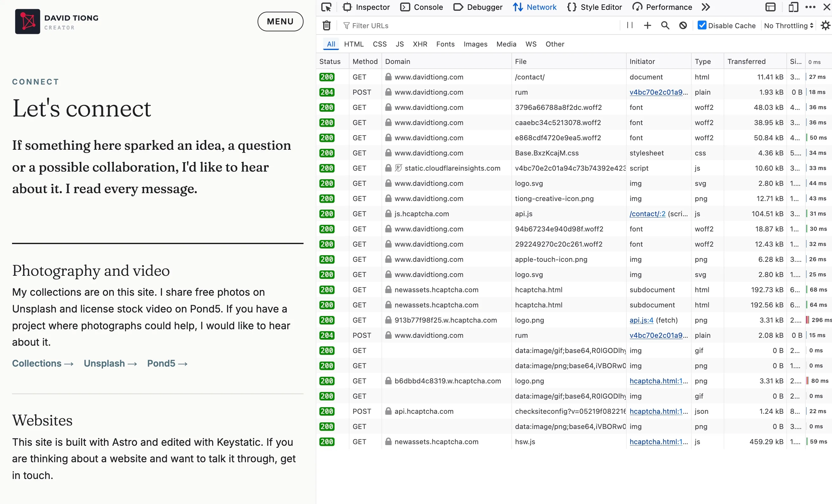
Task: Click lock icon beside api.hcaptcha.com
Action: point(388,411)
